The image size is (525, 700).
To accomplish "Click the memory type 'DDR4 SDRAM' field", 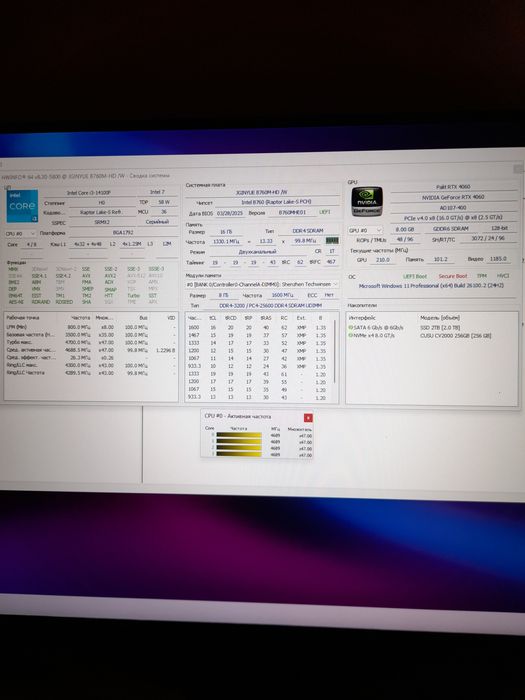I will (x=308, y=231).
